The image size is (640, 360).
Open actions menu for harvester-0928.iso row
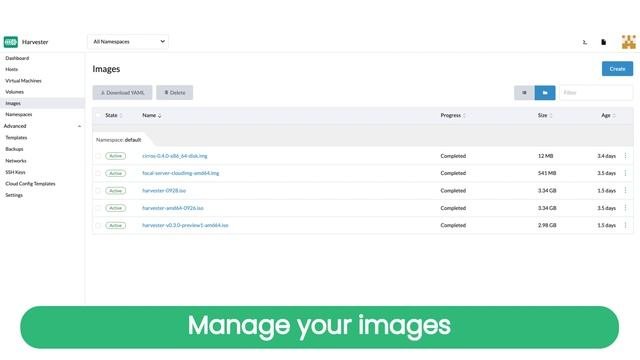[x=625, y=191]
